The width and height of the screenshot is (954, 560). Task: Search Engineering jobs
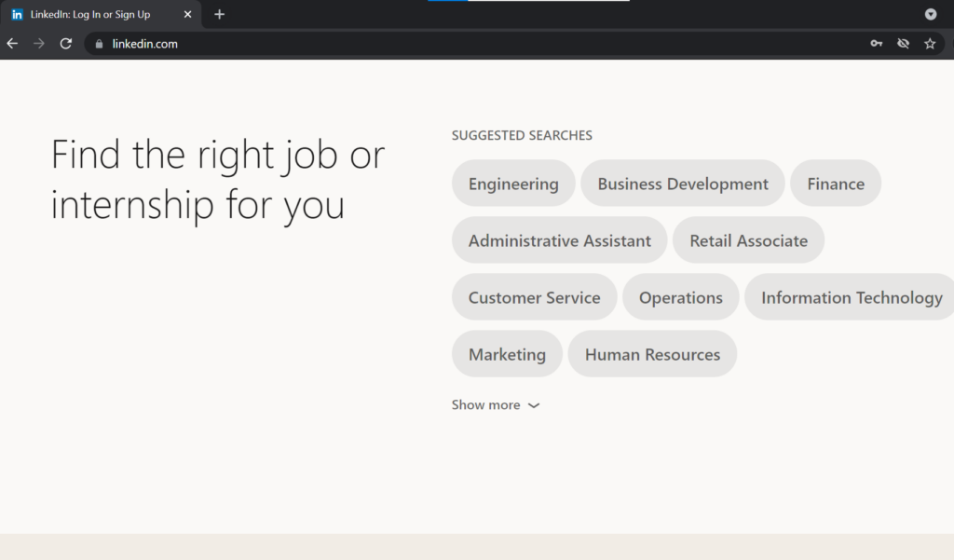click(513, 184)
